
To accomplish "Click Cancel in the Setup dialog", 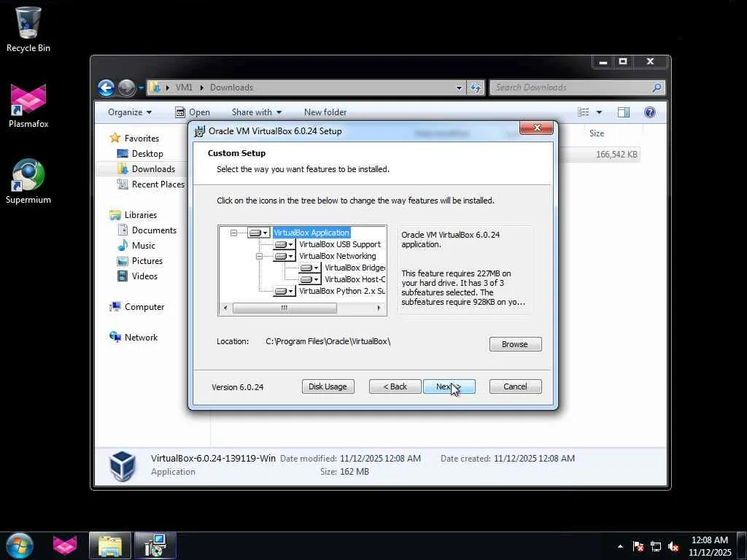I will click(x=515, y=386).
